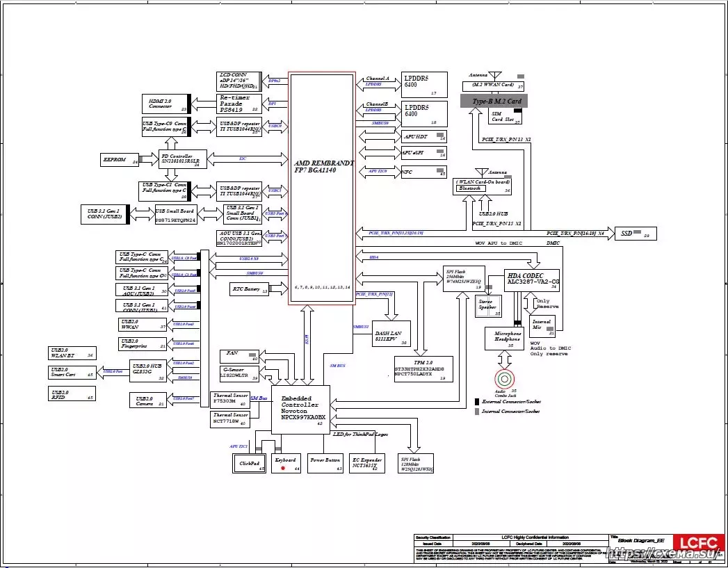Select the gray Type-B M.2 Card block
This screenshot has width=728, height=568.
tap(494, 101)
